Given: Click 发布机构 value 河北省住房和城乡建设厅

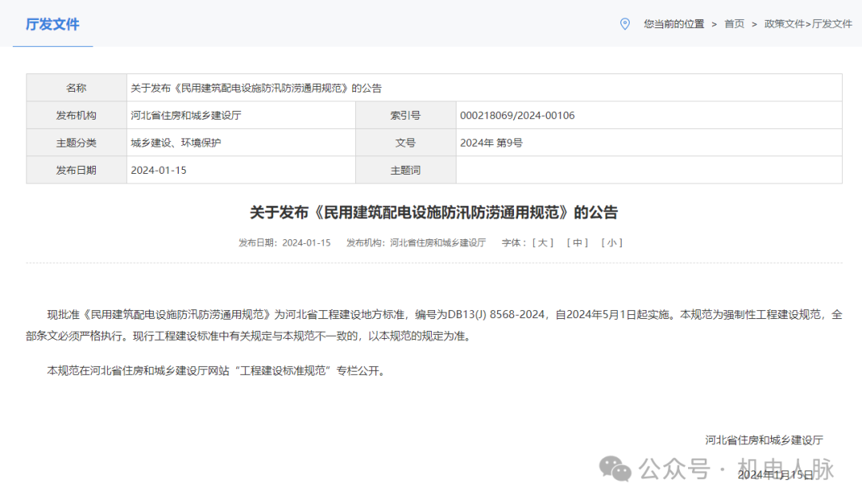Looking at the screenshot, I should tap(185, 115).
